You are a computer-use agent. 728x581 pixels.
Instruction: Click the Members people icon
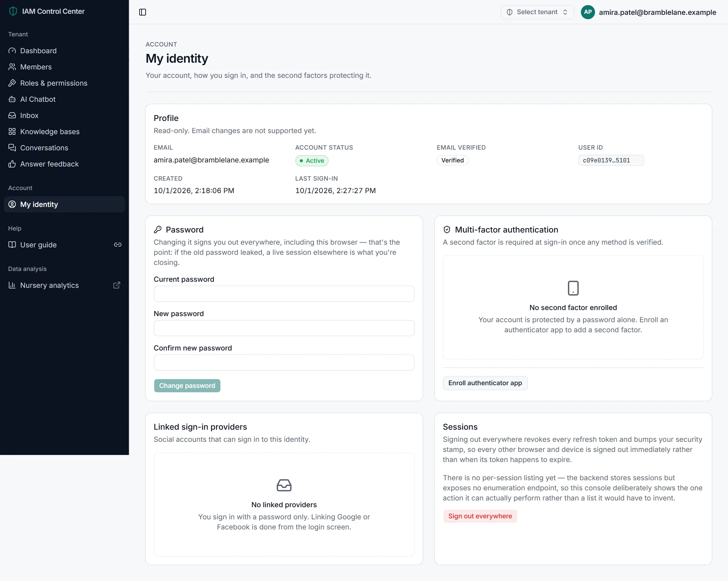[x=12, y=67]
